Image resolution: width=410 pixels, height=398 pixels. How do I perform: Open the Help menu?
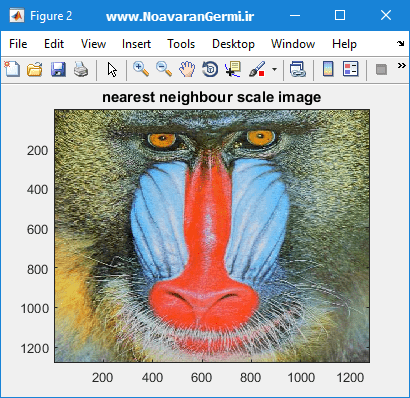pyautogui.click(x=344, y=44)
